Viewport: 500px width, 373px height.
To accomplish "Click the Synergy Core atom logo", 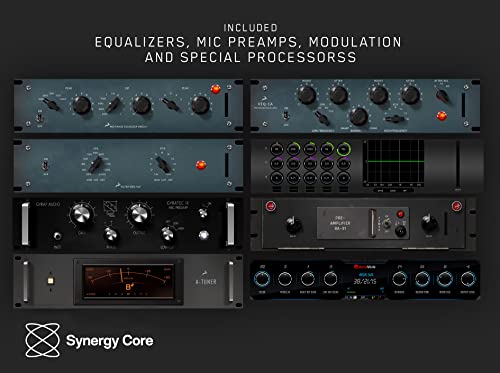I will tap(42, 340).
